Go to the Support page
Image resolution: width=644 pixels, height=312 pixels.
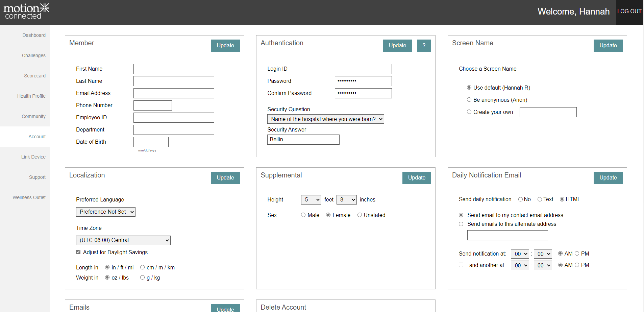click(37, 177)
